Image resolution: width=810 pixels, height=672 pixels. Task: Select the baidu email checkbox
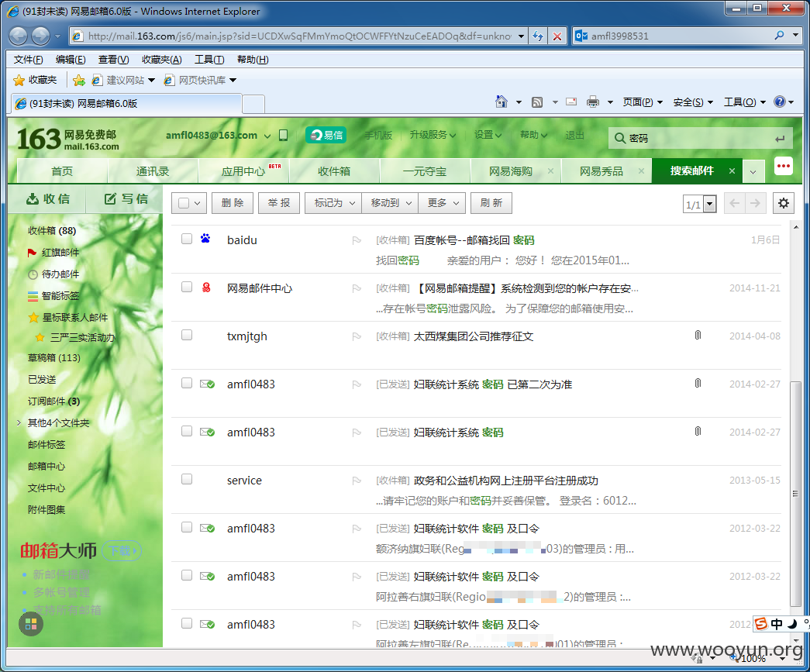187,239
